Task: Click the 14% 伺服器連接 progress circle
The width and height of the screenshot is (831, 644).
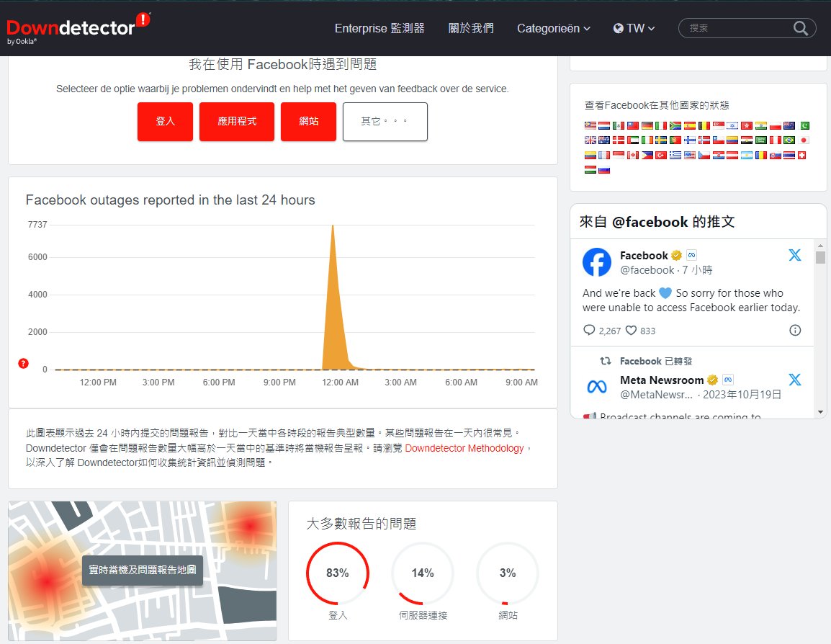Action: [423, 573]
